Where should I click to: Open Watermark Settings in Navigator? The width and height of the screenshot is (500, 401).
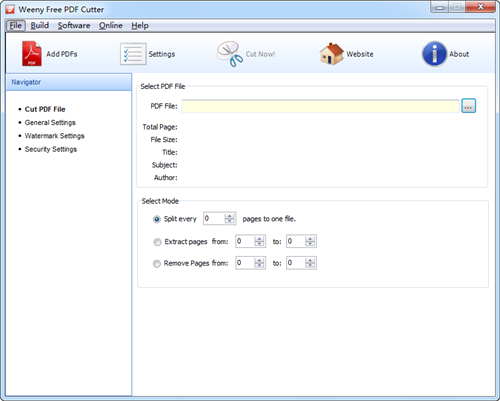pyautogui.click(x=54, y=136)
